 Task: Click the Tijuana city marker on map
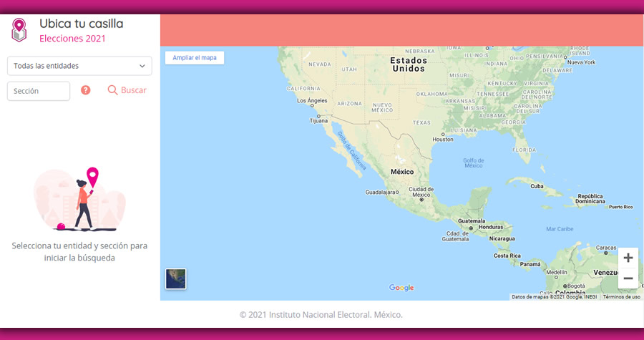coord(318,115)
